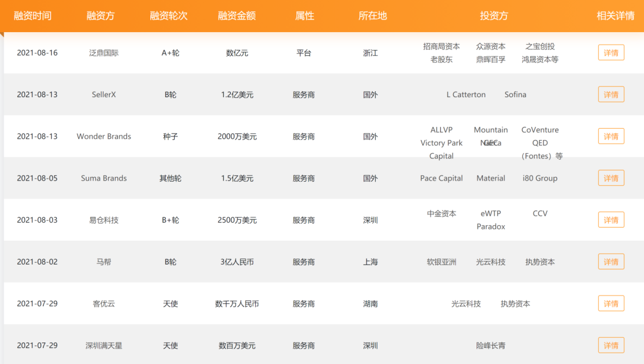Click location 上海
This screenshot has width=644, height=364.
(x=370, y=262)
